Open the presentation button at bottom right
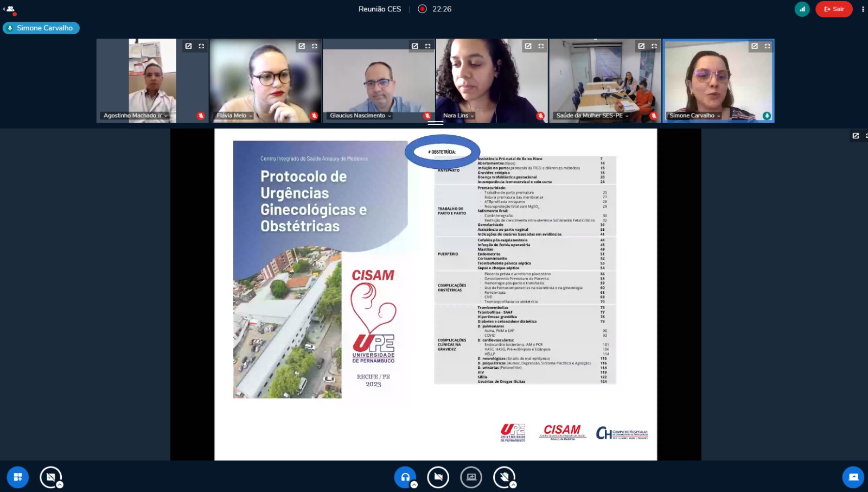Image resolution: width=868 pixels, height=492 pixels. [x=853, y=477]
